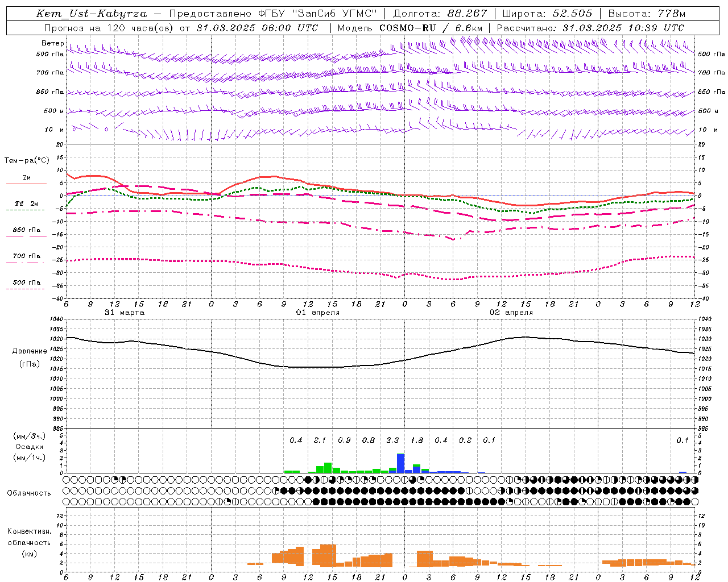Click the 0.2 precipitation value
The image size is (728, 582).
(x=465, y=440)
